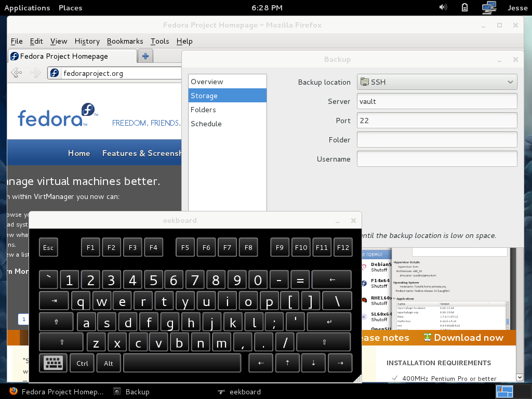The height and width of the screenshot is (399, 532).
Task: Tap the down arrow key on eekboard
Action: click(313, 363)
